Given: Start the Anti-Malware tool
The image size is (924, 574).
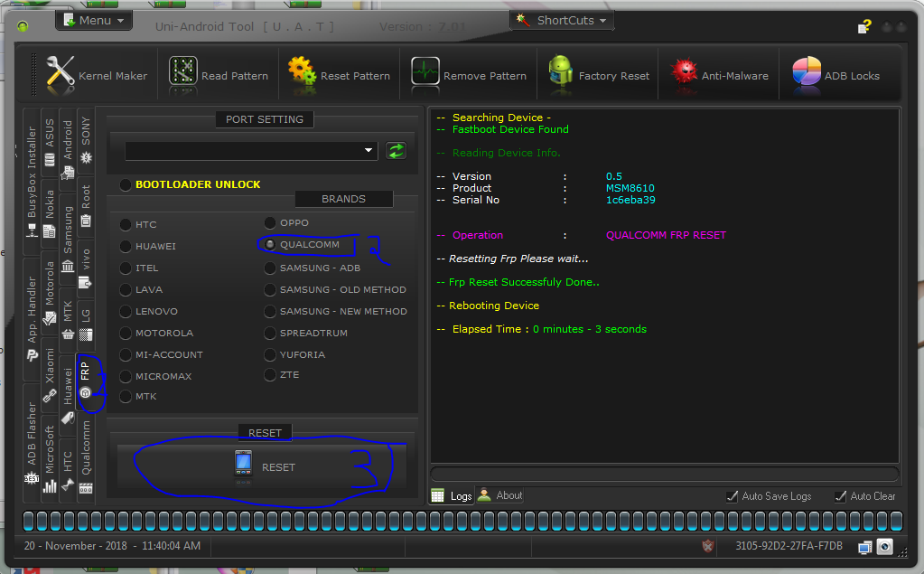Looking at the screenshot, I should pos(719,76).
